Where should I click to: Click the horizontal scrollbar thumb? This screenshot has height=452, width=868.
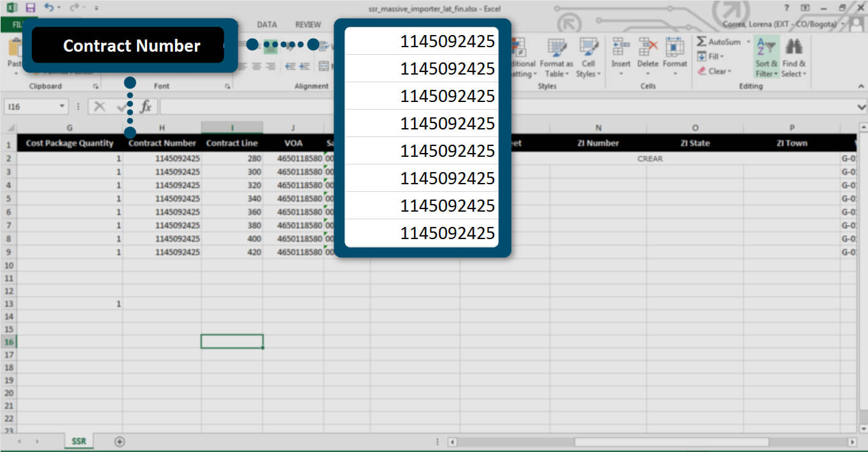(x=671, y=442)
